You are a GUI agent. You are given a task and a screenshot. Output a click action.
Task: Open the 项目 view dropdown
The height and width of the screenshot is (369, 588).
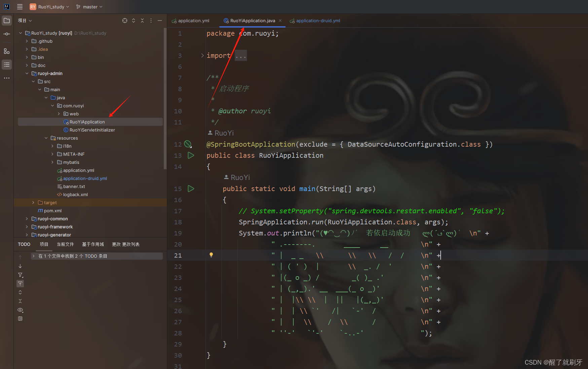(x=25, y=21)
